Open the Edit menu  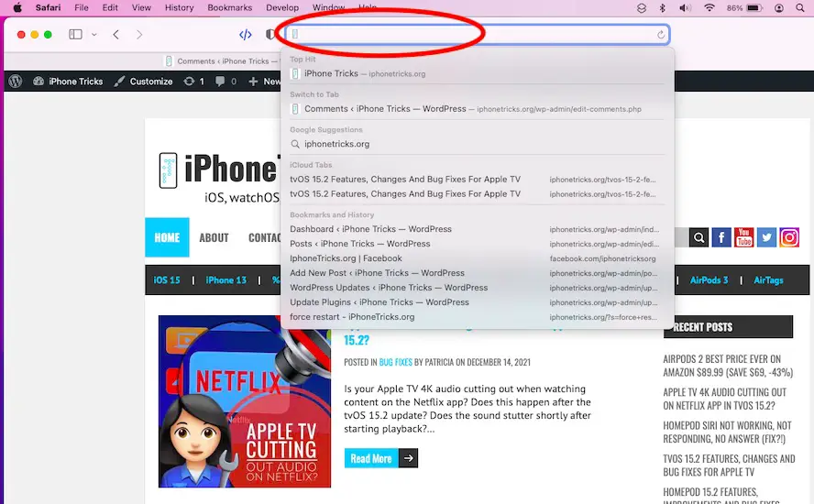click(x=110, y=7)
